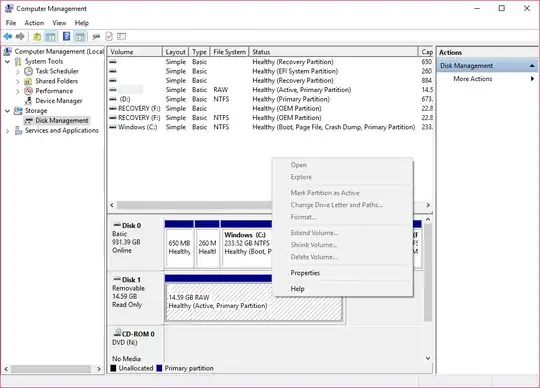
Task: Click the Disk 1 removable drive icon
Action: (x=117, y=279)
